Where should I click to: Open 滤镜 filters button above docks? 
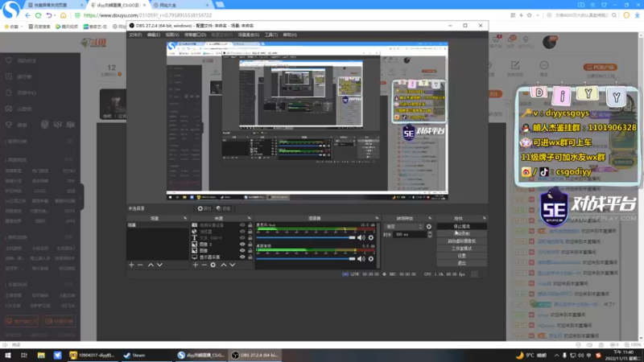point(224,208)
